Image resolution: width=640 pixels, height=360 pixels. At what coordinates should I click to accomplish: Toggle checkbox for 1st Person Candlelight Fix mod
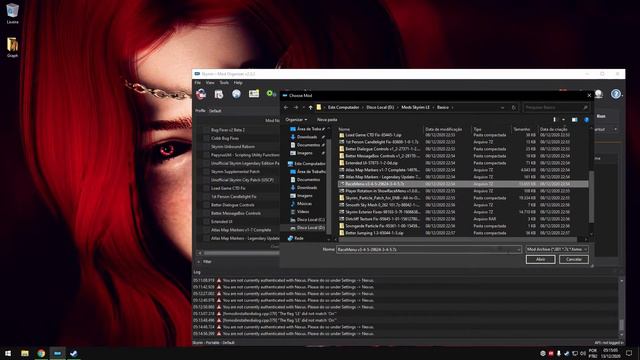click(206, 196)
